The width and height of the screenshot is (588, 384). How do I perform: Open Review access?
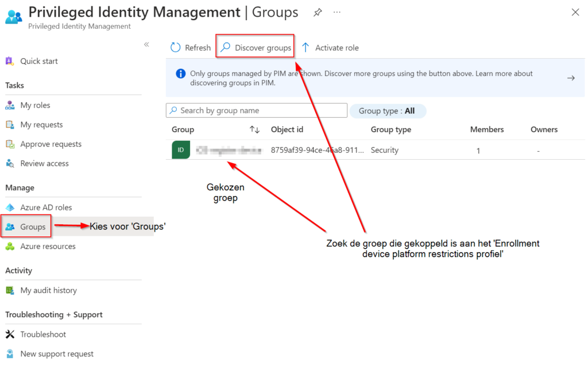[x=45, y=164]
